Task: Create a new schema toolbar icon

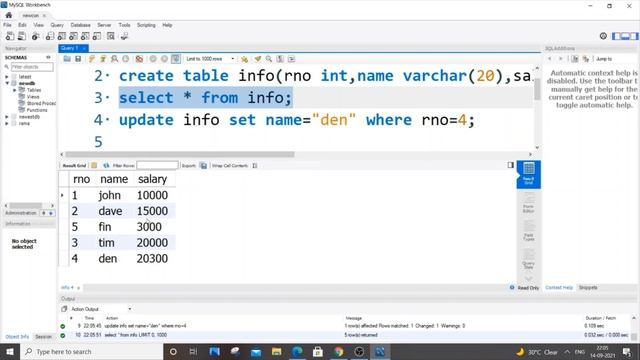Action: point(50,36)
